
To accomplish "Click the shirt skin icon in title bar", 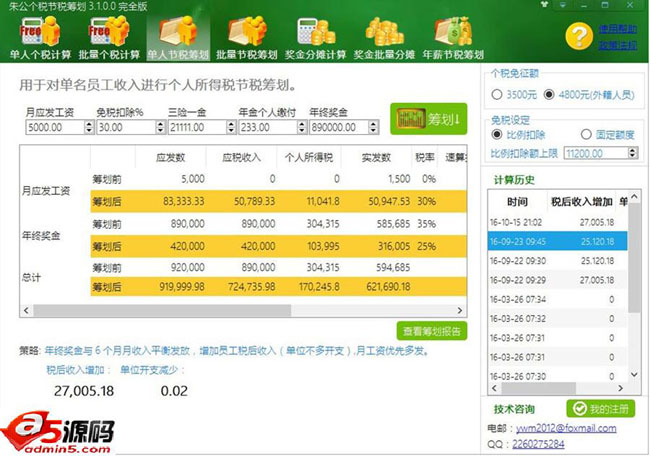I will point(545,5).
